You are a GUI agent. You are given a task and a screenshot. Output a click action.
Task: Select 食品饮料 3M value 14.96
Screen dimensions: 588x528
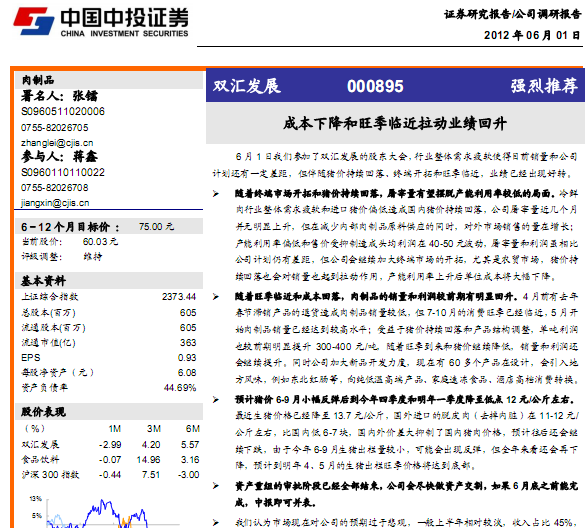click(x=148, y=460)
